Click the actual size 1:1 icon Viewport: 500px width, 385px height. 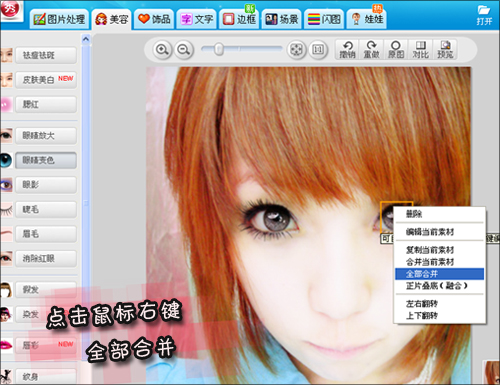point(318,50)
